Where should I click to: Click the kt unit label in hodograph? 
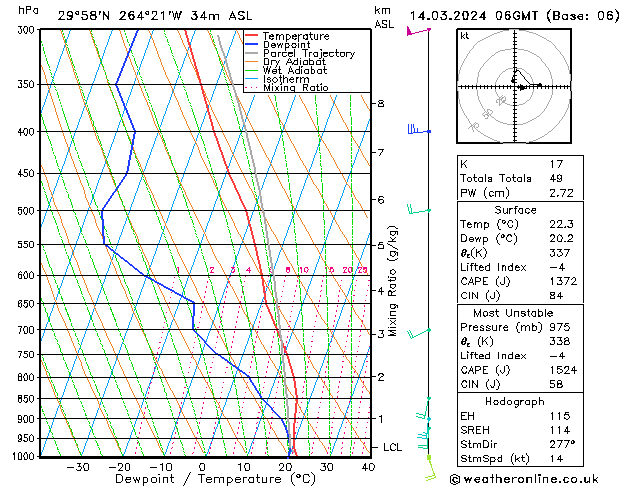465,36
